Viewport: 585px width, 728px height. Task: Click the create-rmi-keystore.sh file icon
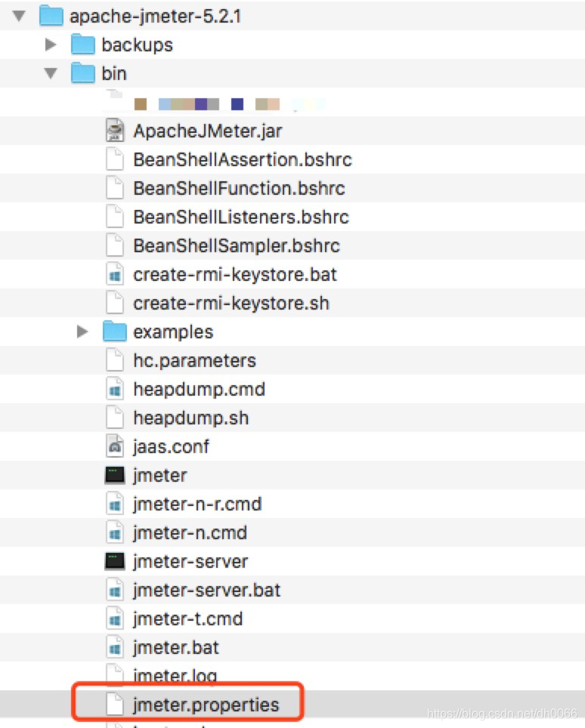point(115,303)
